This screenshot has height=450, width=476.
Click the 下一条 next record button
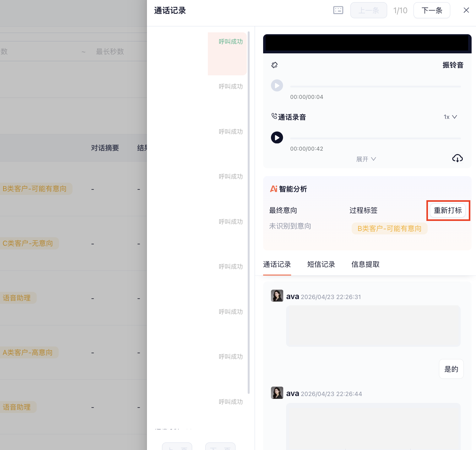(431, 10)
